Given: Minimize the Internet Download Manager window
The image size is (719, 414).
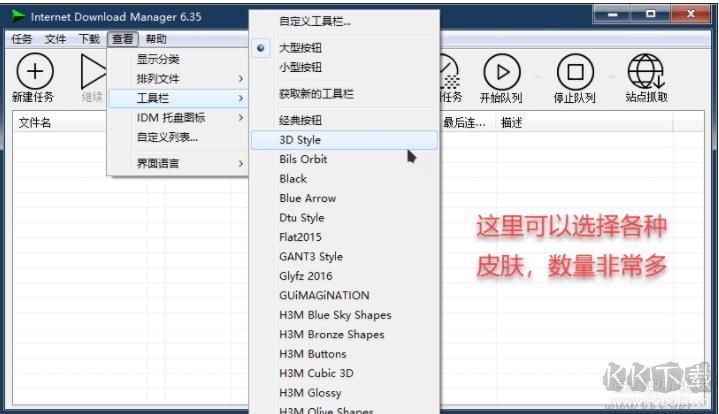Looking at the screenshot, I should click(613, 14).
